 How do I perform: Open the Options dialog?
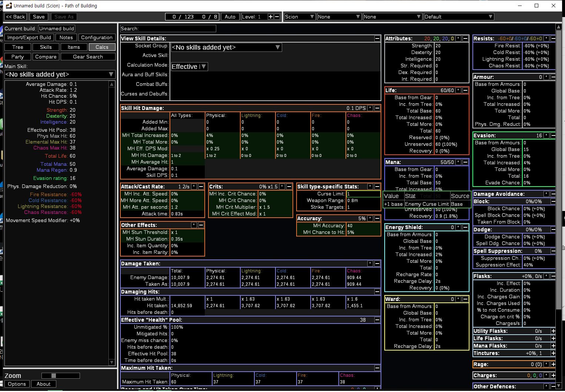(x=17, y=384)
